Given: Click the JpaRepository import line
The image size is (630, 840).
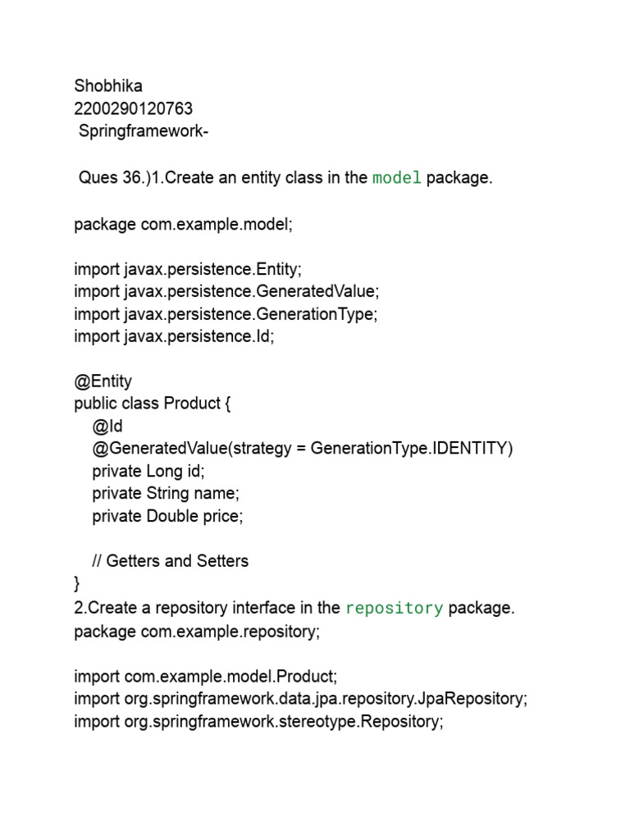Looking at the screenshot, I should click(300, 699).
